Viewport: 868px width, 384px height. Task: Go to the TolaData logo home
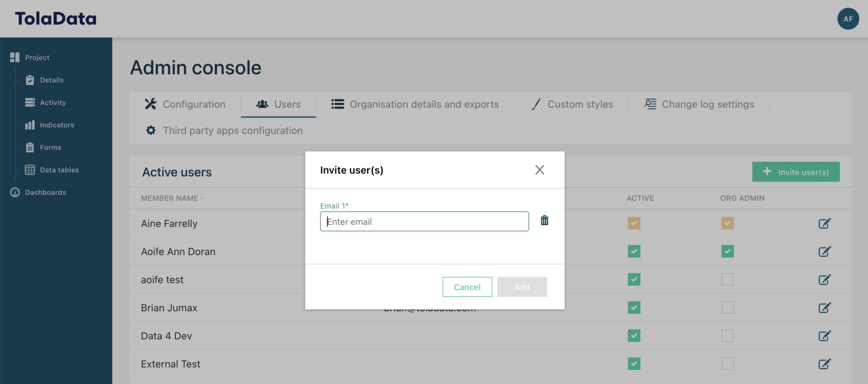tap(56, 19)
